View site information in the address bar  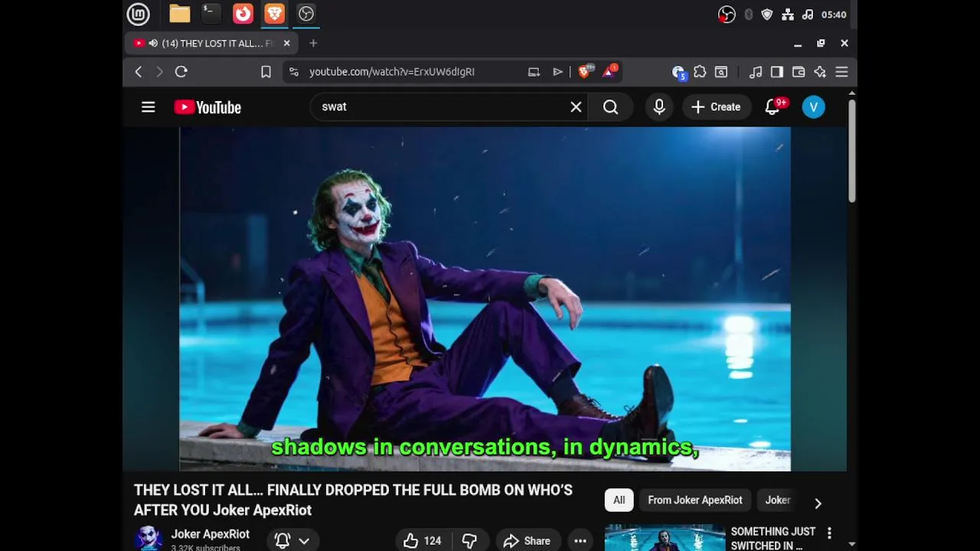click(293, 72)
